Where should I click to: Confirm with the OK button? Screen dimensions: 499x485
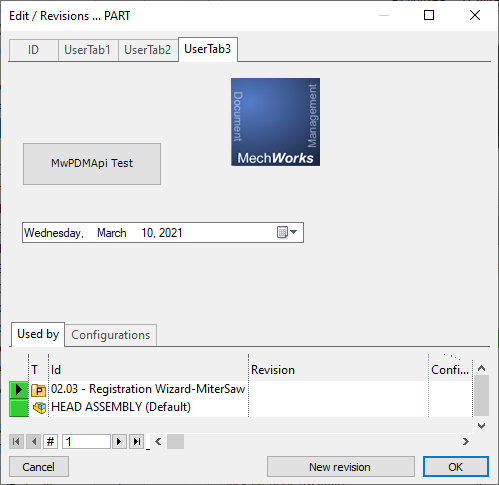coord(456,467)
